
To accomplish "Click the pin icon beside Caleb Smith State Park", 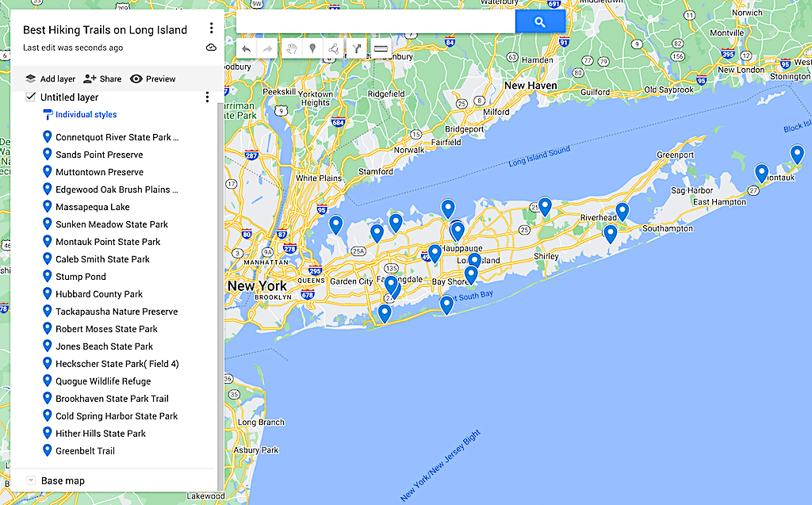I will (47, 258).
